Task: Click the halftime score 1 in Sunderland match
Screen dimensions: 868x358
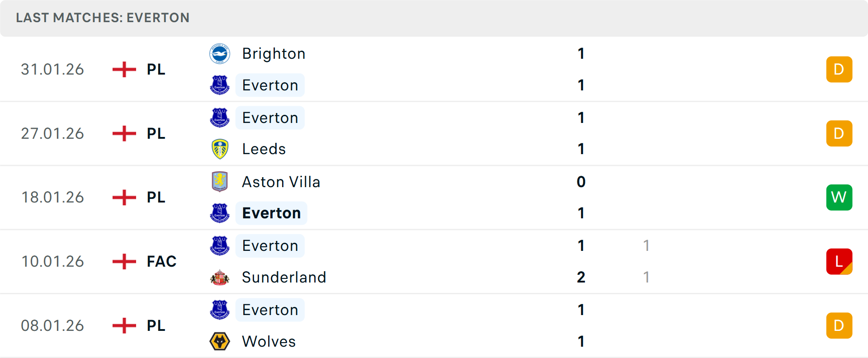Action: (646, 277)
